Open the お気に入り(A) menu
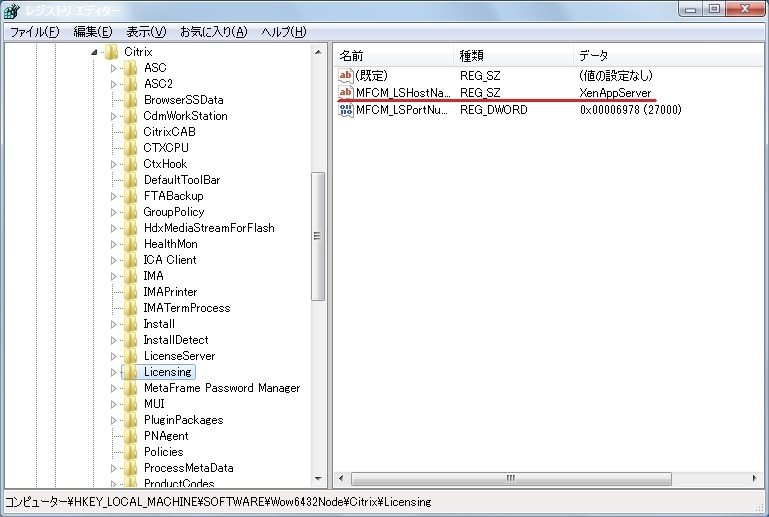The image size is (769, 517). point(213,32)
